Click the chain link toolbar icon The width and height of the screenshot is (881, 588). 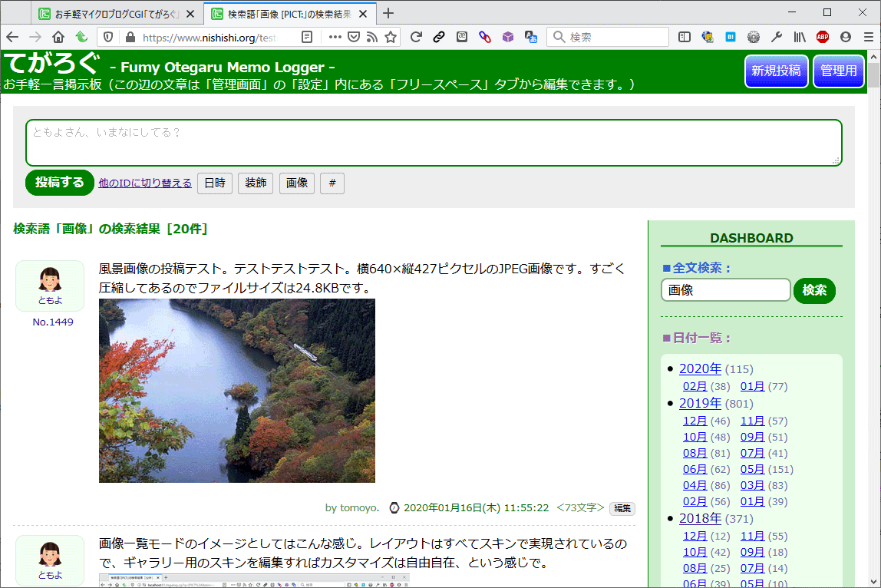click(439, 37)
